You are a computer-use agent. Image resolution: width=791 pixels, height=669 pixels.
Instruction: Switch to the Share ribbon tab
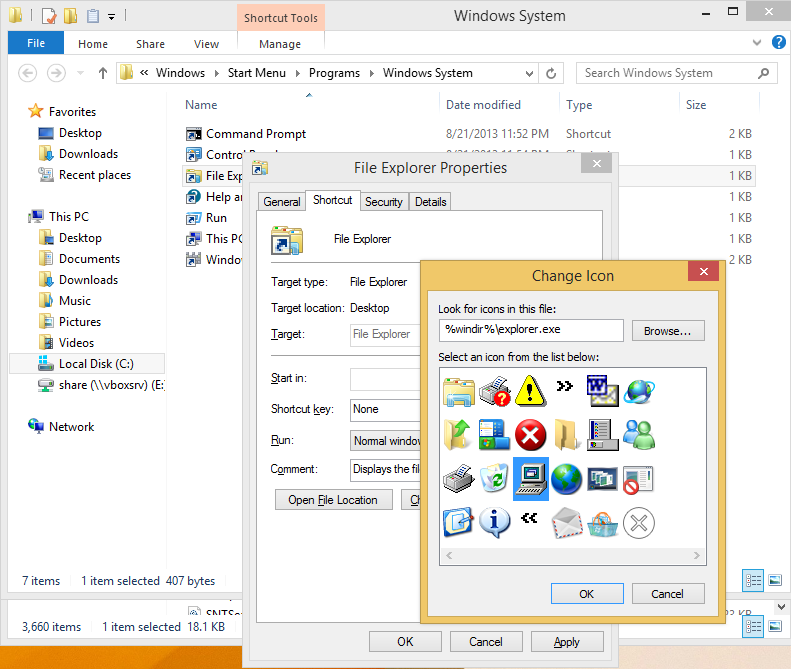(150, 44)
